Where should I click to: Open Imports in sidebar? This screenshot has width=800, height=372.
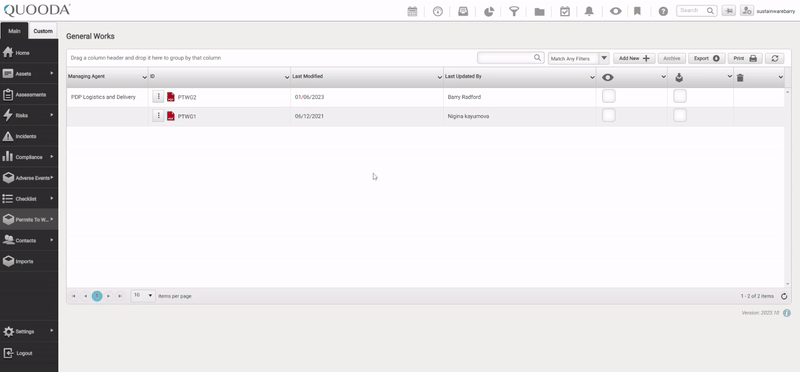coord(29,261)
